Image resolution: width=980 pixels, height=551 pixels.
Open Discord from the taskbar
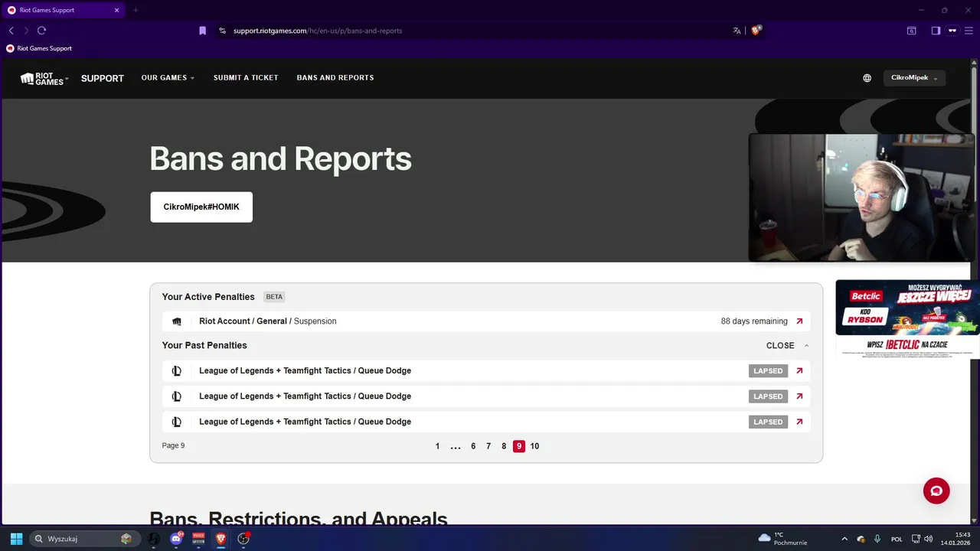point(176,539)
